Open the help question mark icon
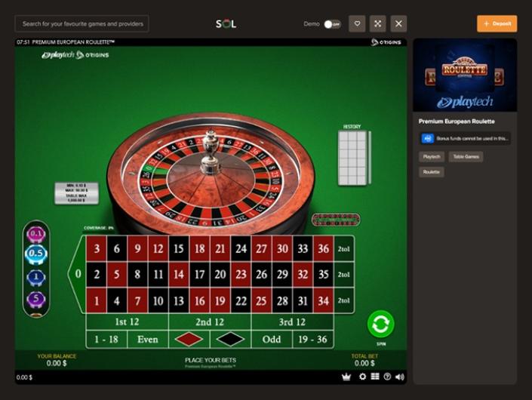 pos(387,377)
